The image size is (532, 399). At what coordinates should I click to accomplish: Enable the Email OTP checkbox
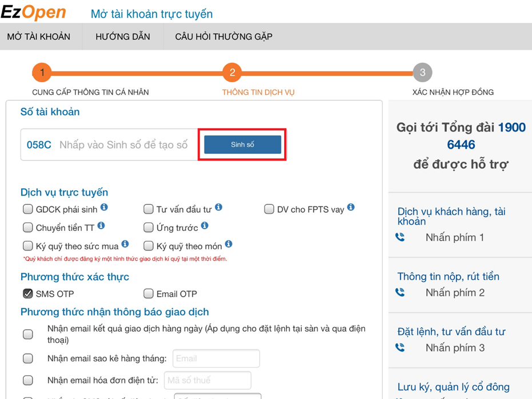pos(149,294)
